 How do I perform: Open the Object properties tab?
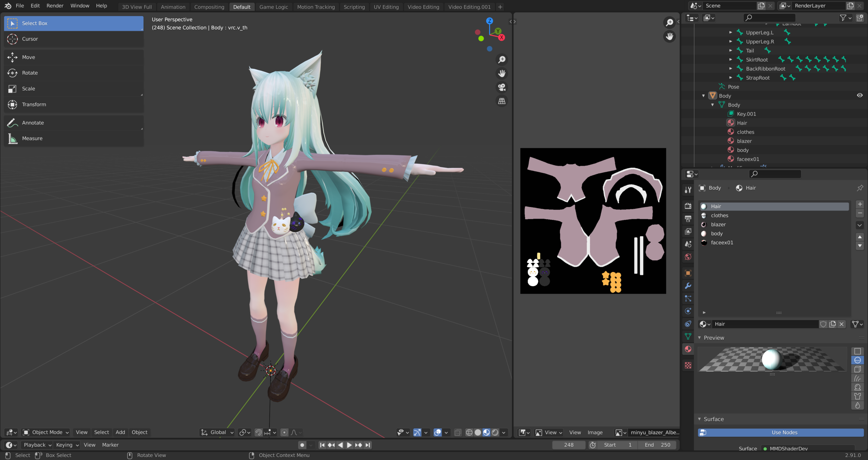point(688,273)
